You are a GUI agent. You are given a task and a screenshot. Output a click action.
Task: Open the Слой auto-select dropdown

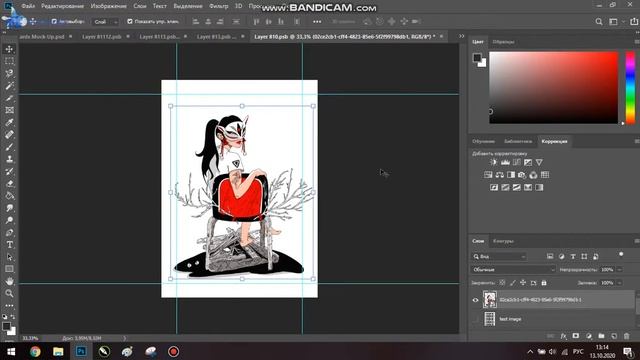pos(106,22)
